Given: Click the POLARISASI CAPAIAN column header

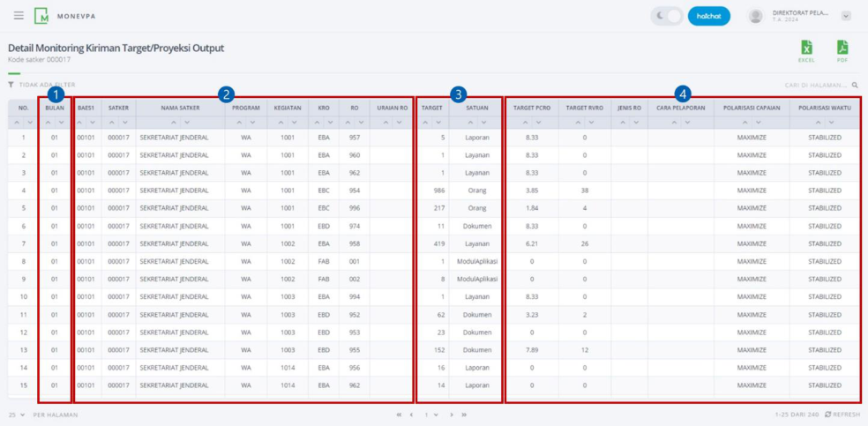Looking at the screenshot, I should coord(752,108).
